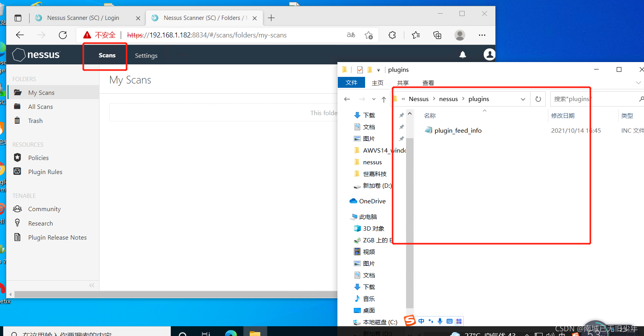Click the Nessus logo in header

[x=36, y=55]
